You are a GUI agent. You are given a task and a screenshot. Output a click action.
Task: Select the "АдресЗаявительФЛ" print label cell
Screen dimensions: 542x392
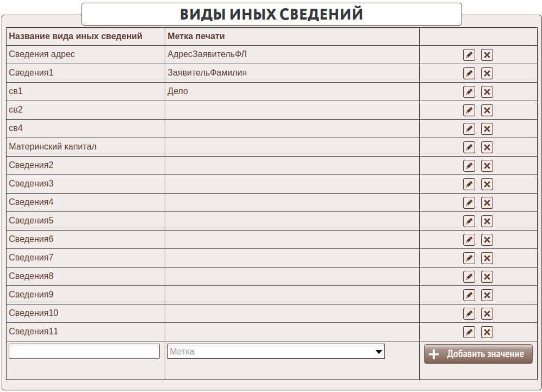tap(207, 54)
